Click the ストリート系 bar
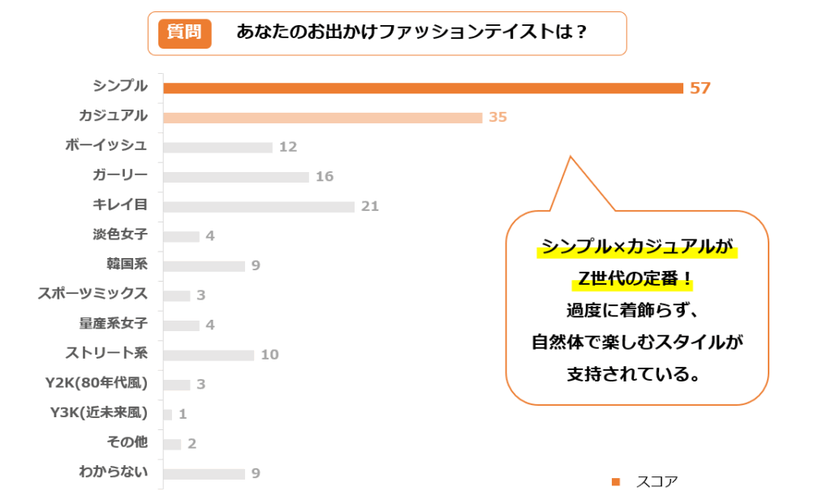 (209, 355)
